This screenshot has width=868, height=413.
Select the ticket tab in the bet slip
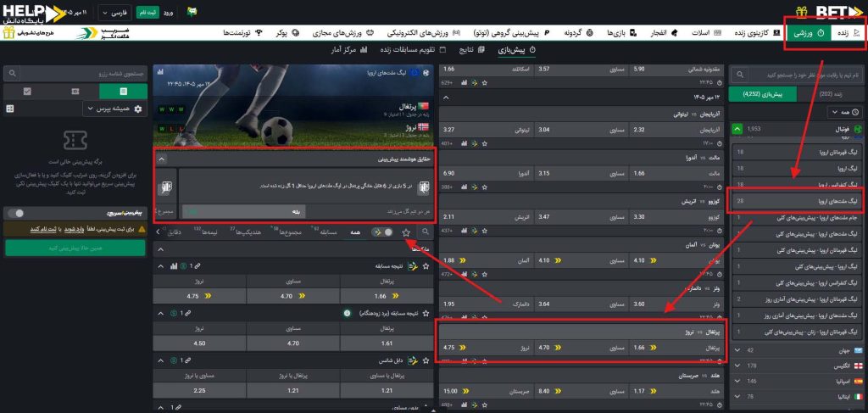click(75, 92)
